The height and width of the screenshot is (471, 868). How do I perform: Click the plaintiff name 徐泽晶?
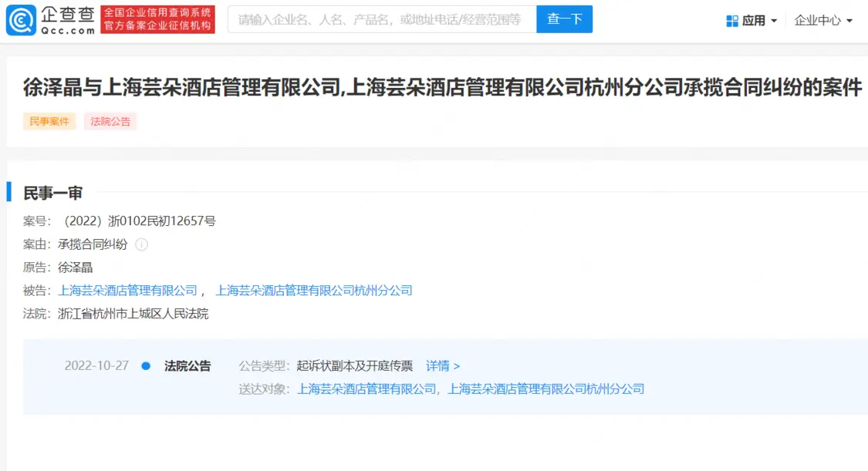(x=76, y=267)
